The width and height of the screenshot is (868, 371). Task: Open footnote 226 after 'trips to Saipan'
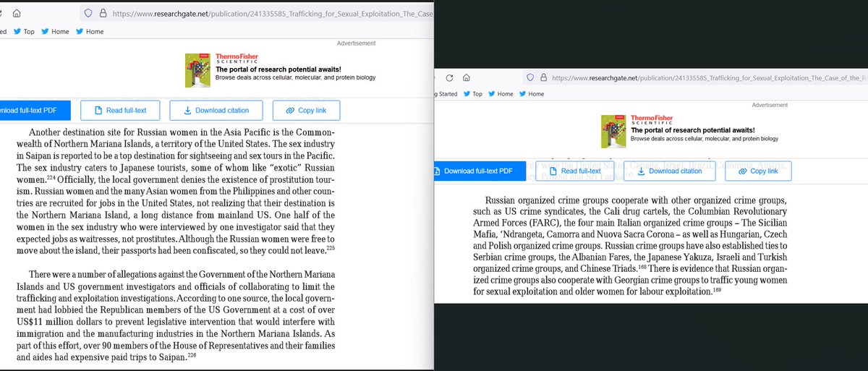192,354
